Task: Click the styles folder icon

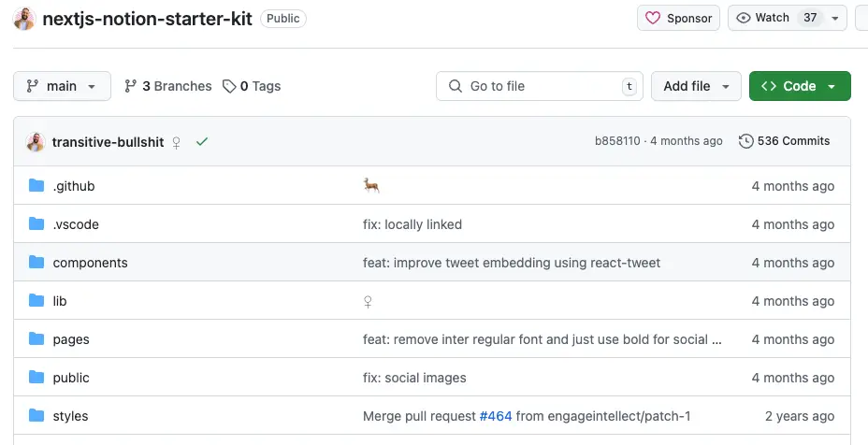Action: (36, 415)
